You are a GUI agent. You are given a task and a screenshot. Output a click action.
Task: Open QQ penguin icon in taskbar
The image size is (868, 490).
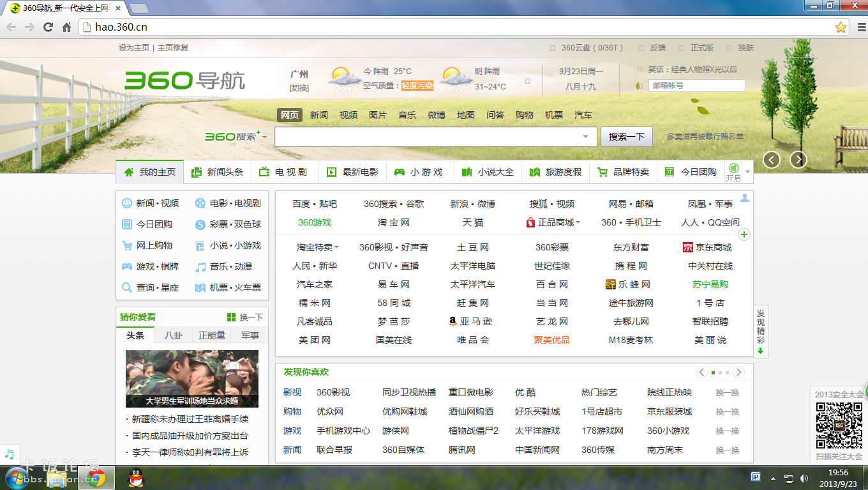tap(136, 478)
